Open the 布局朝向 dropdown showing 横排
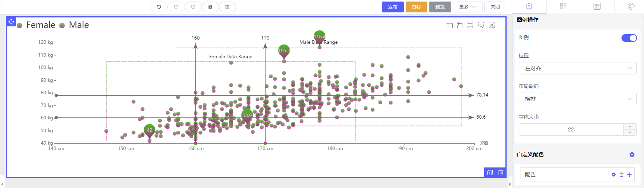The image size is (644, 188). [x=577, y=99]
